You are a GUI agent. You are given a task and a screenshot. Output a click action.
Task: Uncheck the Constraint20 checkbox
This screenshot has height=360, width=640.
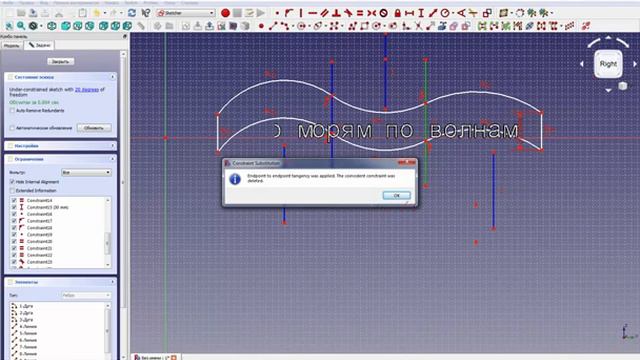pos(14,241)
